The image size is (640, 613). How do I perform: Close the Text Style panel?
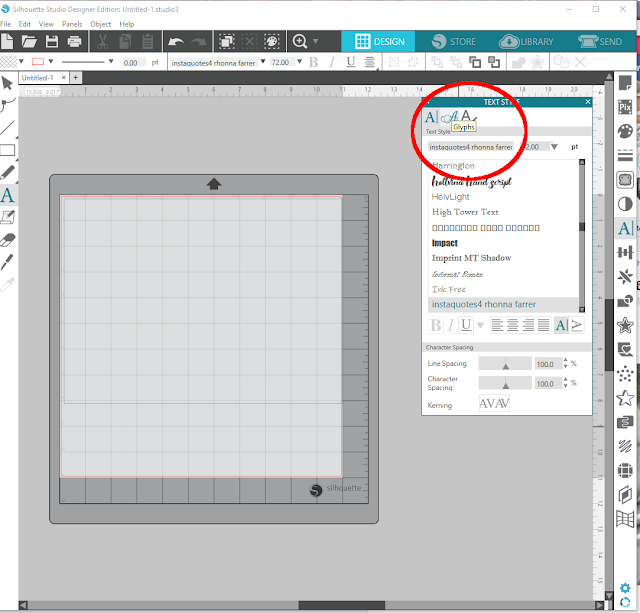(588, 102)
